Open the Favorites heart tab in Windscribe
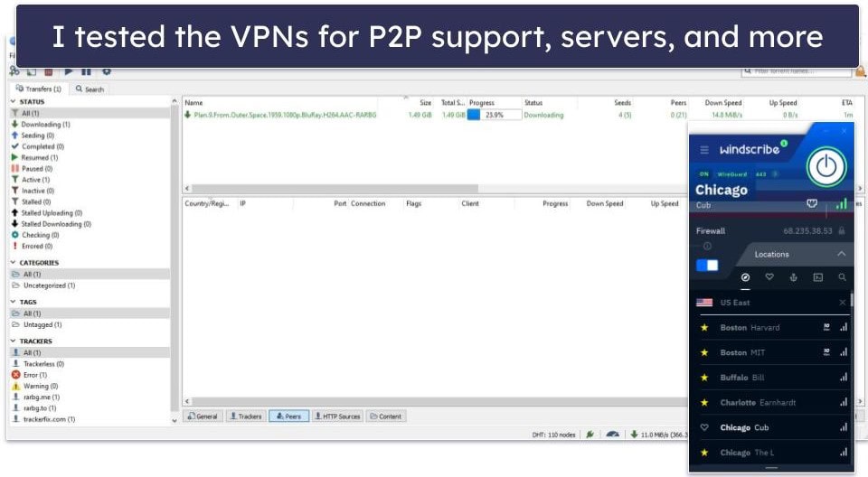 click(769, 277)
